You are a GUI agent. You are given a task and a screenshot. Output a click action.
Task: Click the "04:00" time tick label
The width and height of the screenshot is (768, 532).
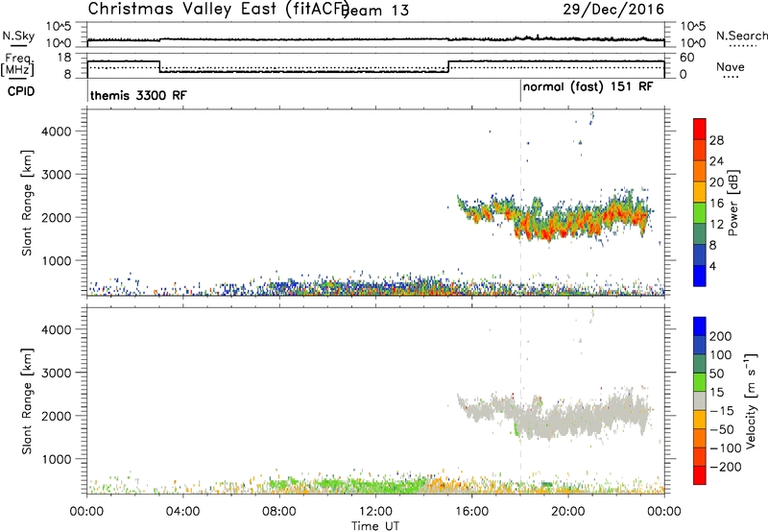182,512
